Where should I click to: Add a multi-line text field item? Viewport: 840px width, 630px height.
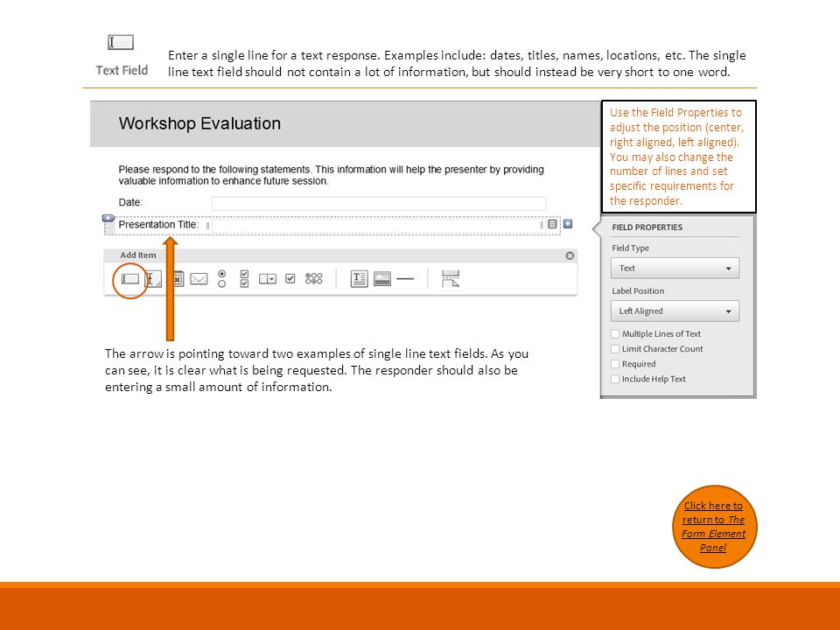153,279
